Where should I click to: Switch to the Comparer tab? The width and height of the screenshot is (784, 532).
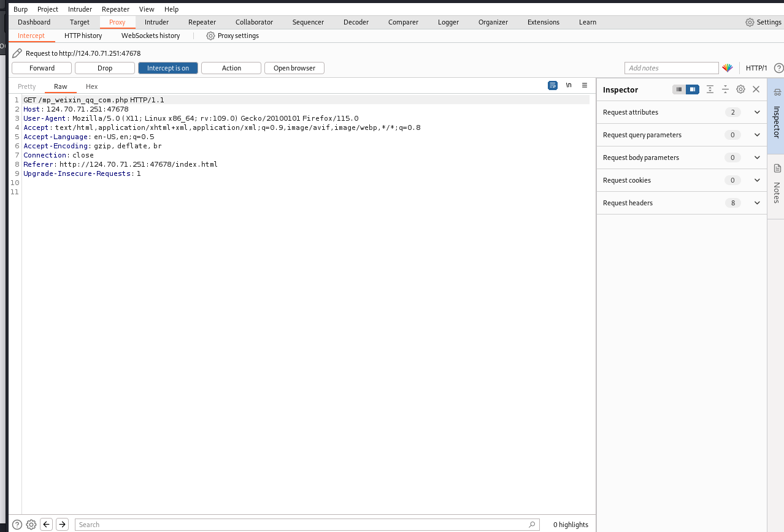tap(403, 22)
